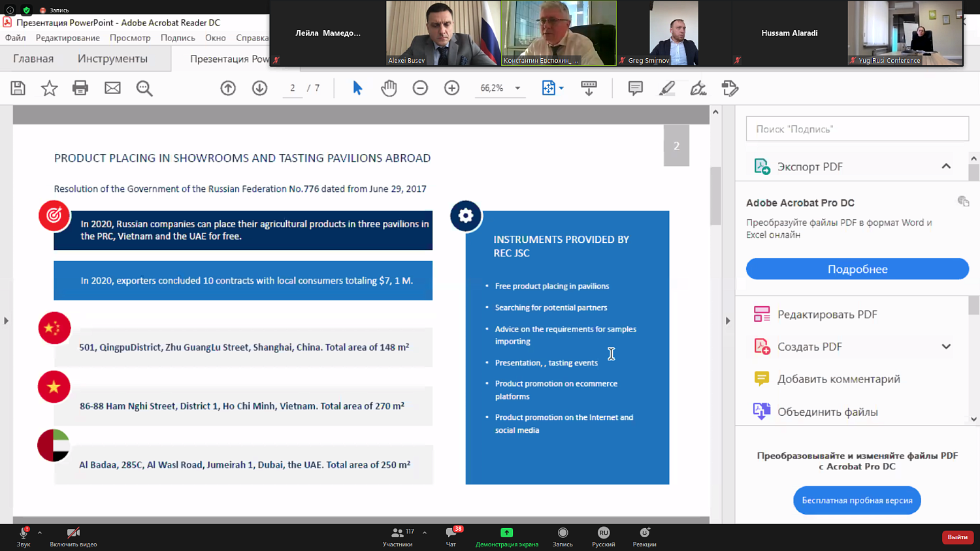Image resolution: width=980 pixels, height=551 pixels.
Task: Add the file to starred with the star icon
Action: pyautogui.click(x=50, y=88)
